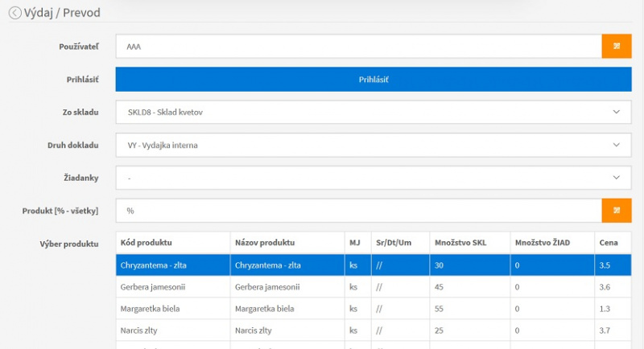Click the orange icon beside Používateľ field
The width and height of the screenshot is (644, 349).
pos(617,47)
